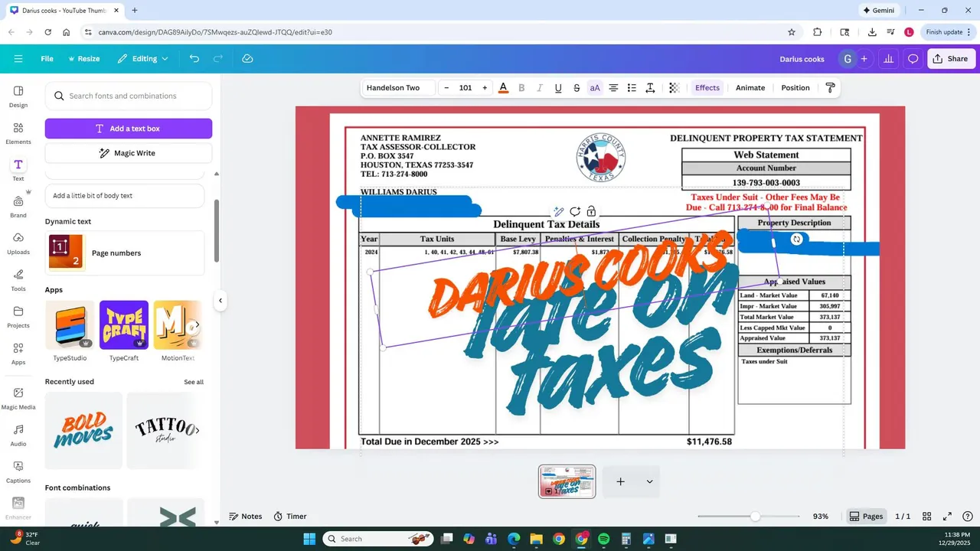Viewport: 980px width, 551px height.
Task: Click the Share button
Action: [950, 59]
